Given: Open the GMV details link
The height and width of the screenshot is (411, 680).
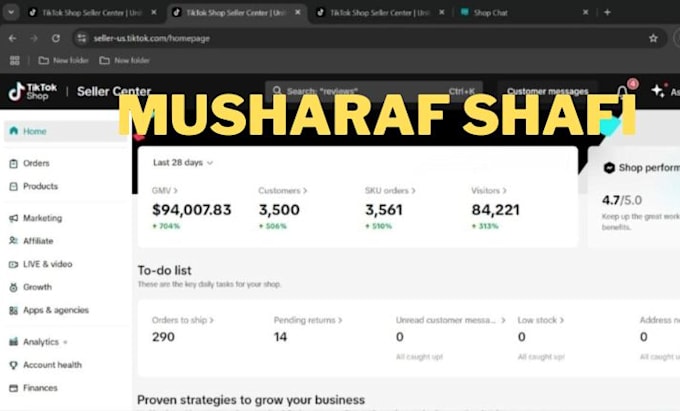Looking at the screenshot, I should (164, 190).
